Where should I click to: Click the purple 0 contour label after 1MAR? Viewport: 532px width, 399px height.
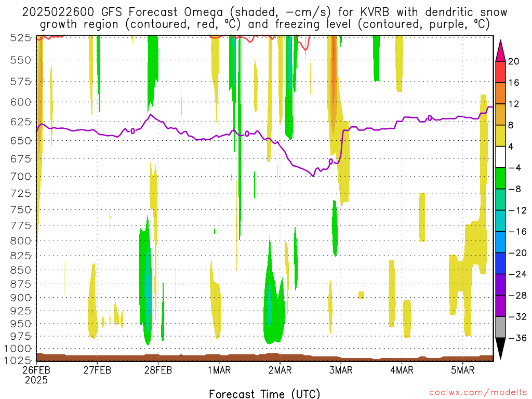pyautogui.click(x=247, y=134)
